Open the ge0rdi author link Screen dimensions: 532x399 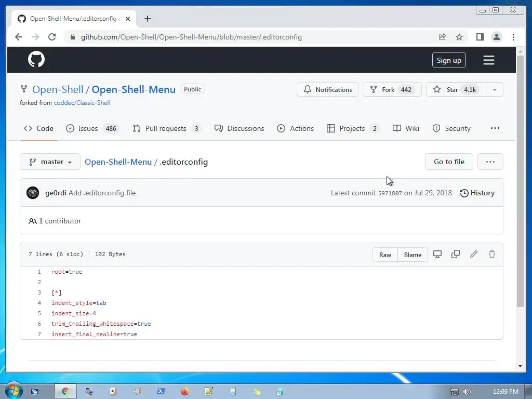(56, 193)
